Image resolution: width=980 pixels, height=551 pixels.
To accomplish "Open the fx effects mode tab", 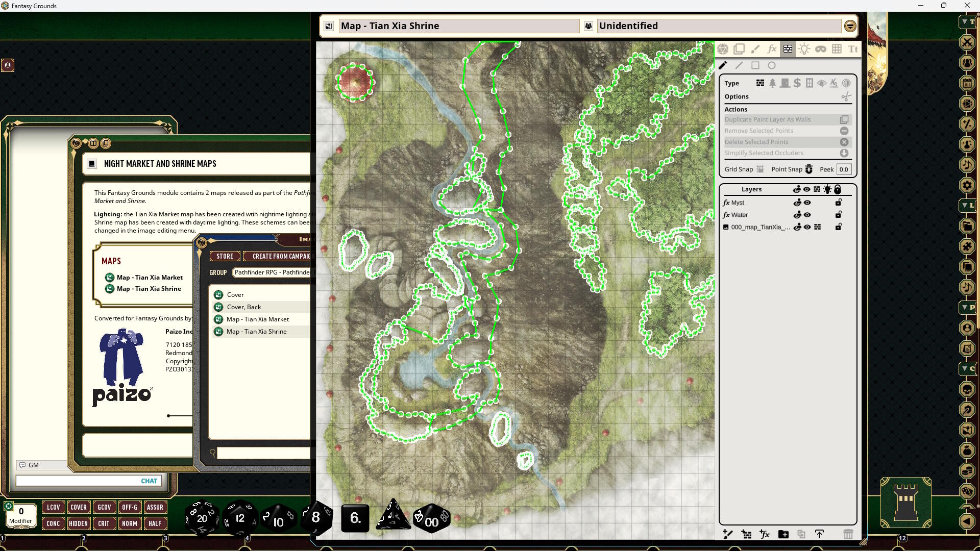I will (772, 49).
